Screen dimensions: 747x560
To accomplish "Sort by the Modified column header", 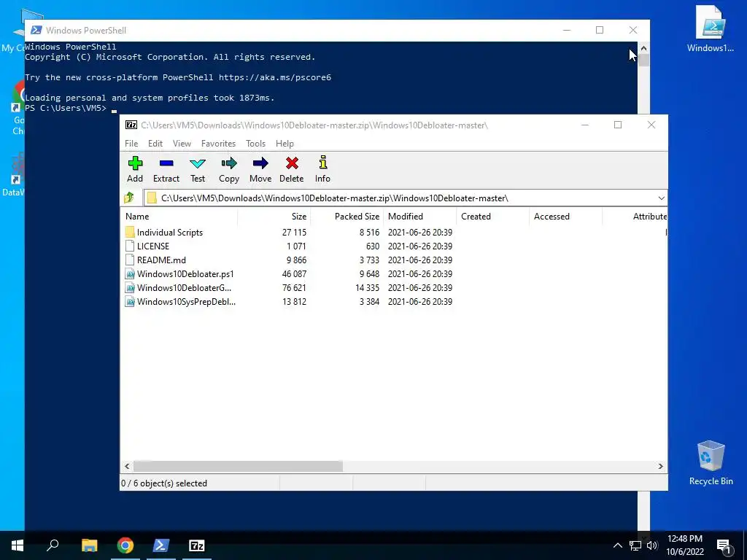I will pyautogui.click(x=419, y=216).
